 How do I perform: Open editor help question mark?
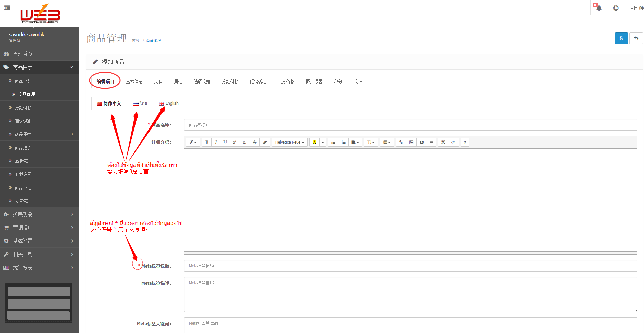(465, 142)
